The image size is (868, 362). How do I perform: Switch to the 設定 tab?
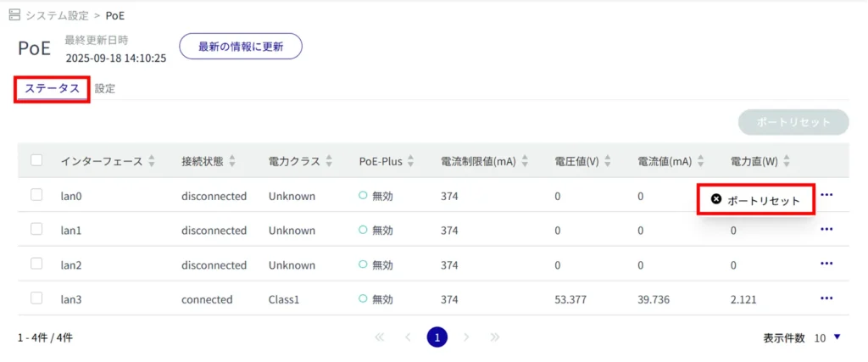click(x=105, y=88)
